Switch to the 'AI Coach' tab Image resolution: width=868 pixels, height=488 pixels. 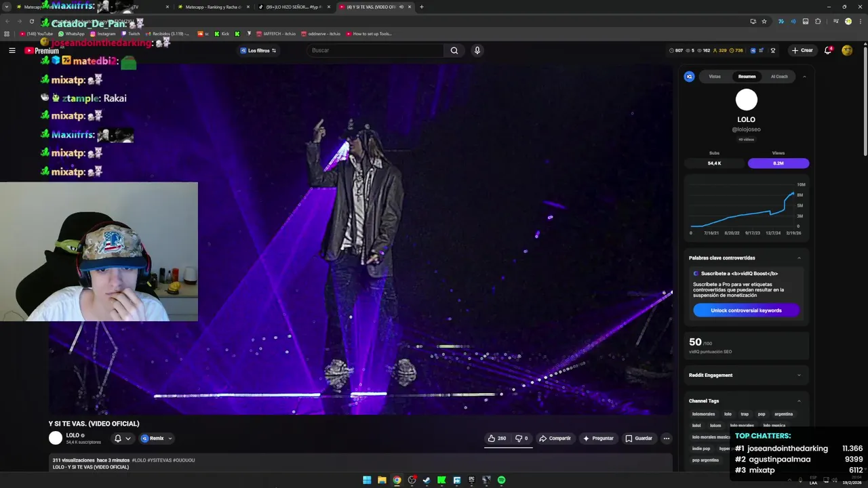tap(779, 77)
